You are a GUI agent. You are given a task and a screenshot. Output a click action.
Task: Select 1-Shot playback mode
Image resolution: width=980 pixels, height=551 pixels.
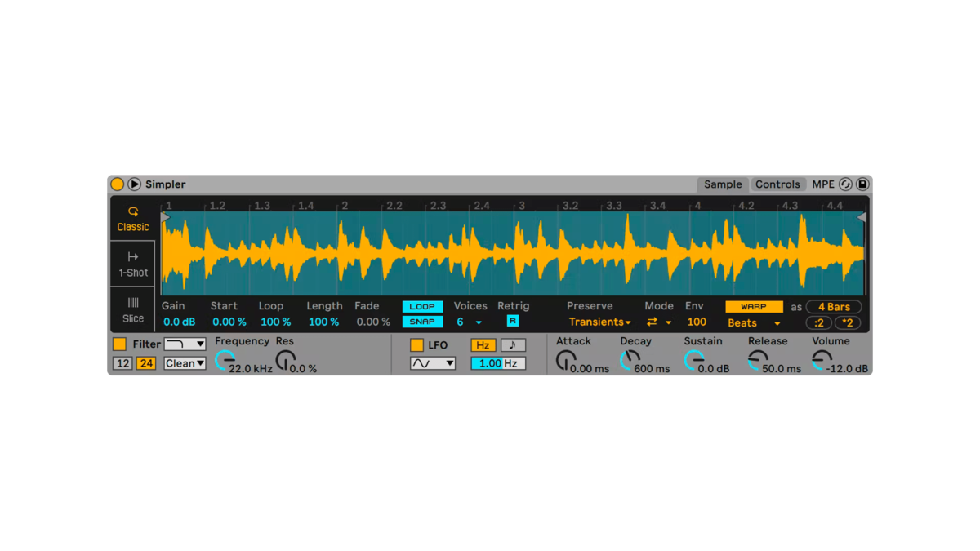pos(133,264)
